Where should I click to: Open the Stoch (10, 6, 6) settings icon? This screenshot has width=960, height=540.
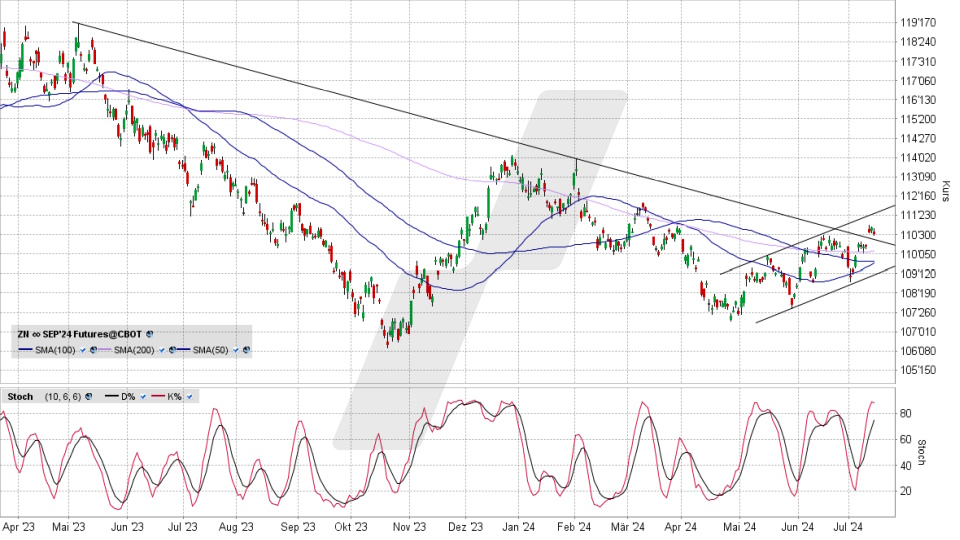pos(89,397)
